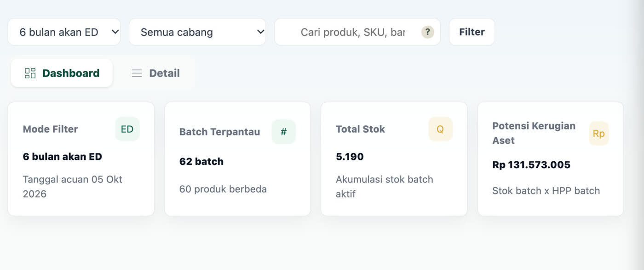Click the Dashboard grid icon
The width and height of the screenshot is (644, 270).
[30, 73]
